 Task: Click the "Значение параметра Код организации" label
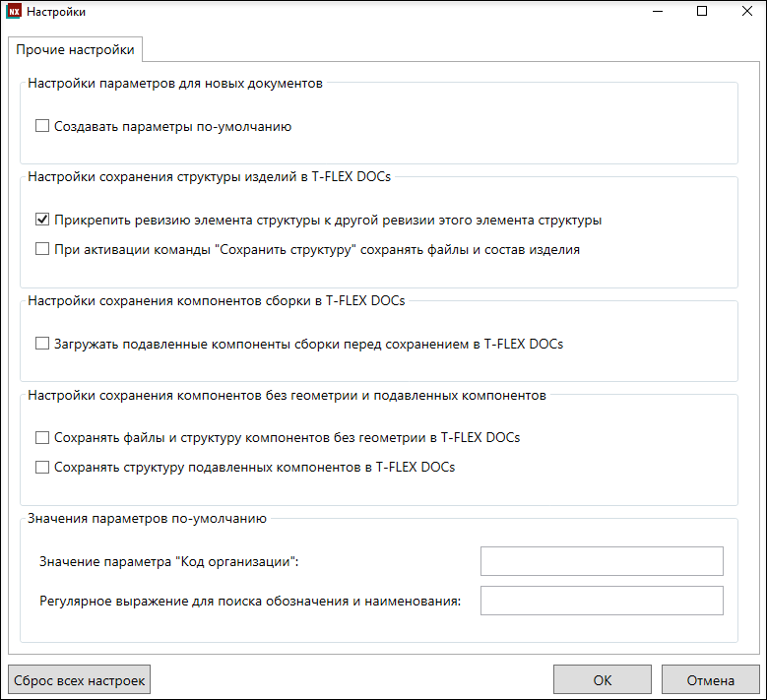point(169,561)
